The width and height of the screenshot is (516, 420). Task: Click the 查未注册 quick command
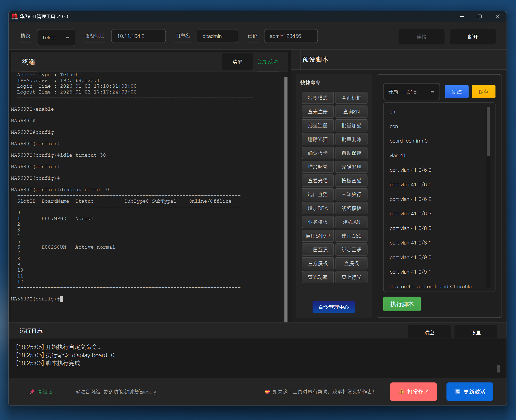point(318,112)
